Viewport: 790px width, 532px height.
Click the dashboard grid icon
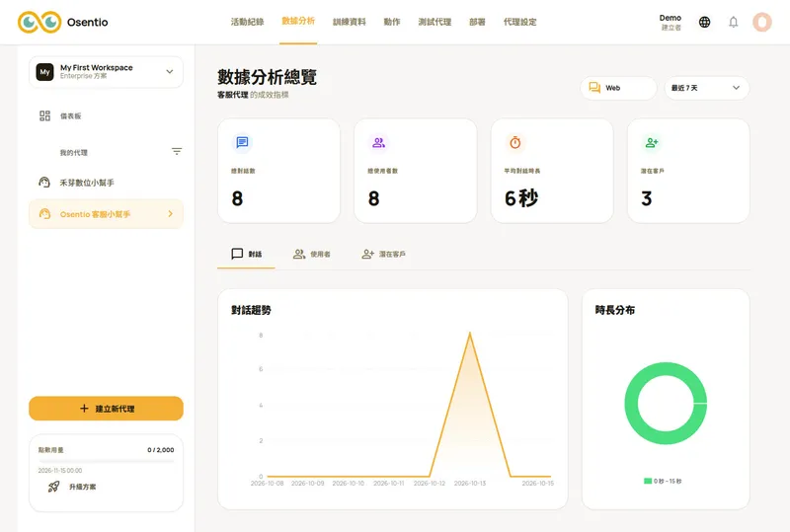[44, 115]
